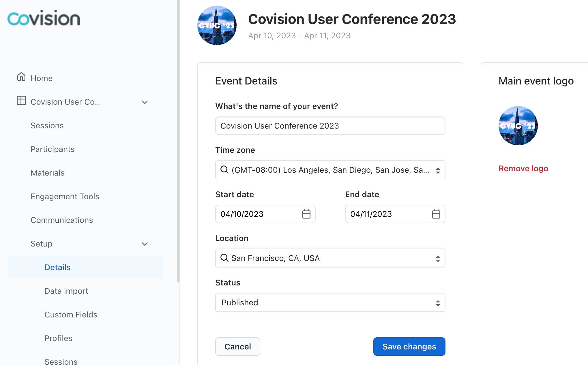Click the Location search magnifier icon

pos(224,258)
